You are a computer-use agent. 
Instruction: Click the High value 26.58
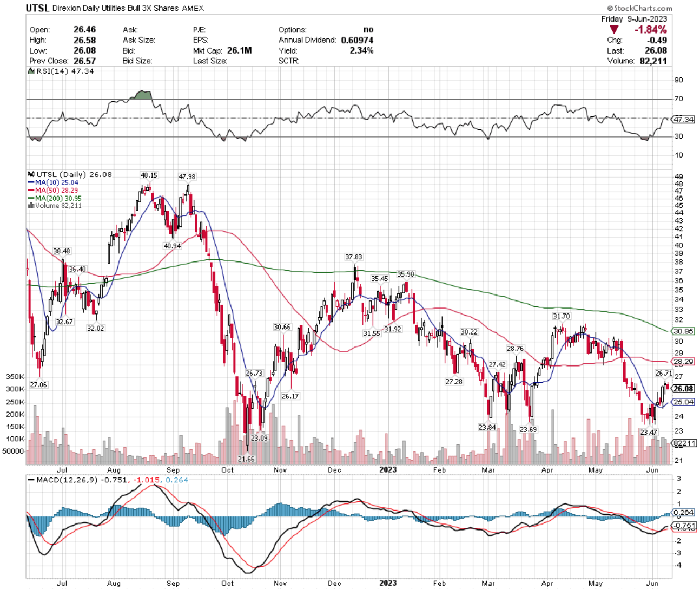pyautogui.click(x=84, y=40)
